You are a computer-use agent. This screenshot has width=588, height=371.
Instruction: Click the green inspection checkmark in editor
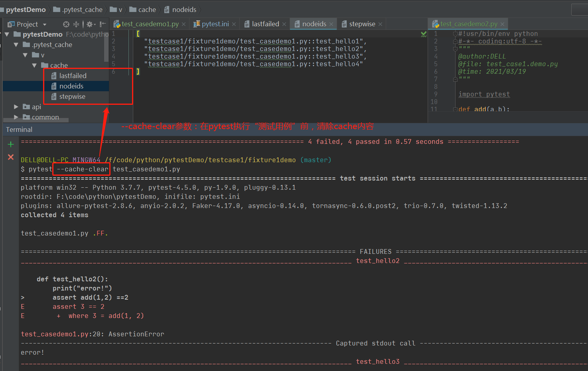coord(424,35)
